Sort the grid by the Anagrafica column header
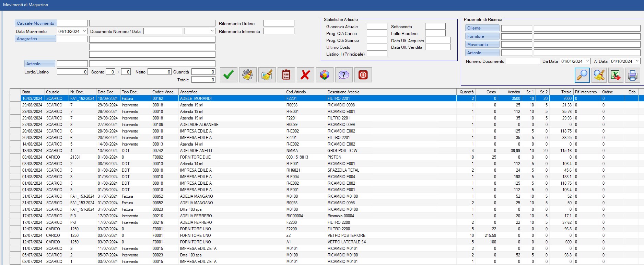 (231, 92)
